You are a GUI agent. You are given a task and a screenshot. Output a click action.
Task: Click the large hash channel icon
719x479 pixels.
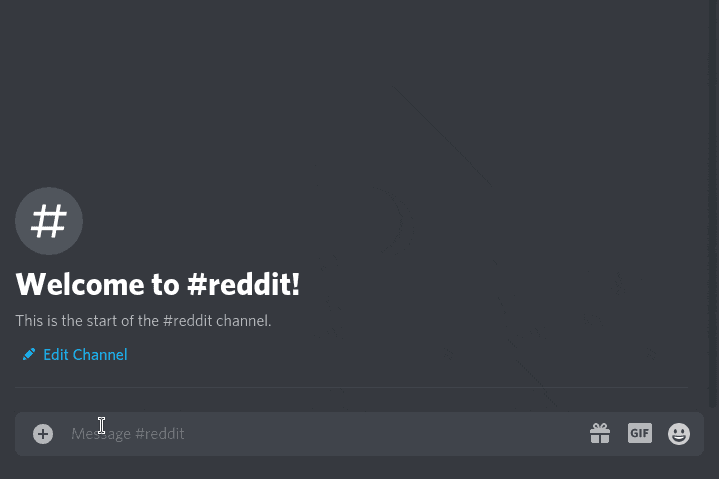(x=49, y=221)
